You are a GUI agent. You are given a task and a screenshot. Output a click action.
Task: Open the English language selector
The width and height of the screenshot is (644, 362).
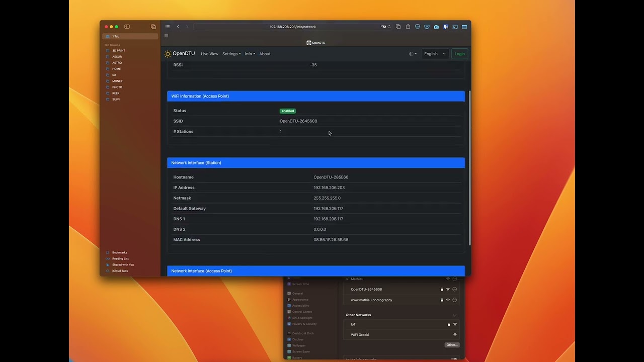click(435, 54)
